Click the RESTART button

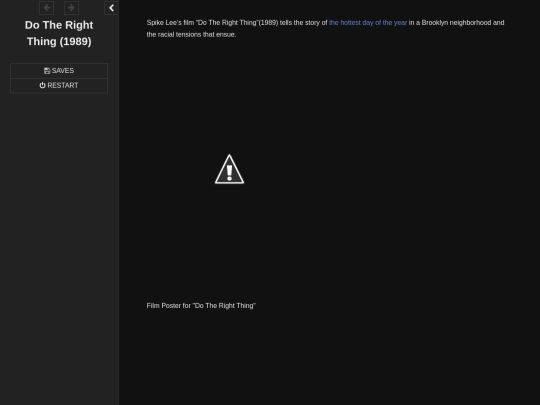pyautogui.click(x=59, y=85)
